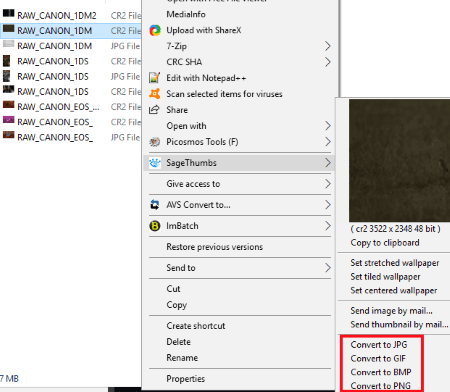450x392 pixels.
Task: Select the RAW_CANON_1DM2 file name
Action: 57,16
